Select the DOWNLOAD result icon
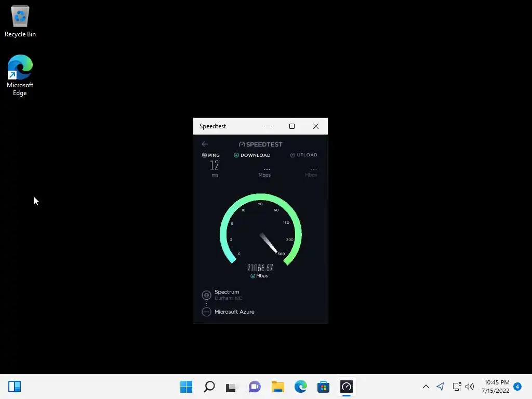532x399 pixels. (x=236, y=155)
